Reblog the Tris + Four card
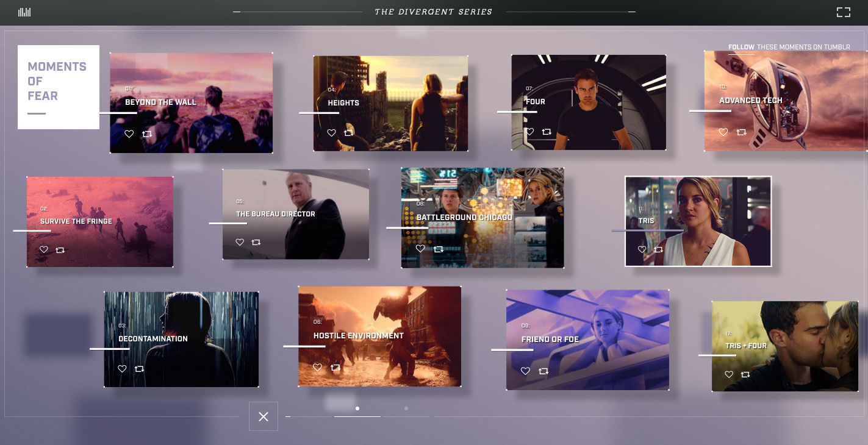Screen dimensions: 868x445 click(745, 374)
